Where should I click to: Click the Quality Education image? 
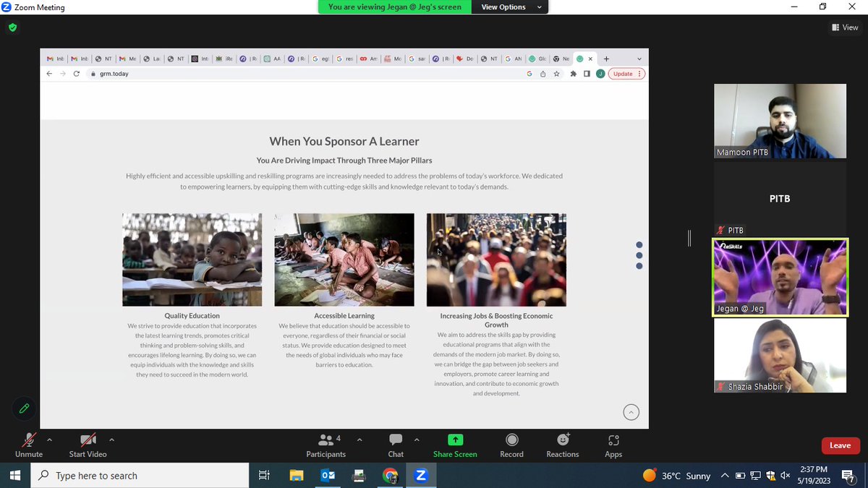point(192,260)
